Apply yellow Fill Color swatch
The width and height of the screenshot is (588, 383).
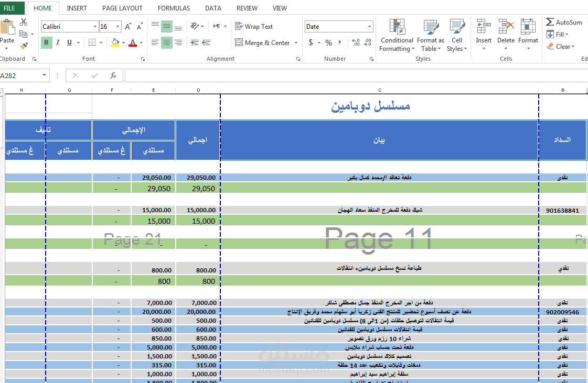115,43
